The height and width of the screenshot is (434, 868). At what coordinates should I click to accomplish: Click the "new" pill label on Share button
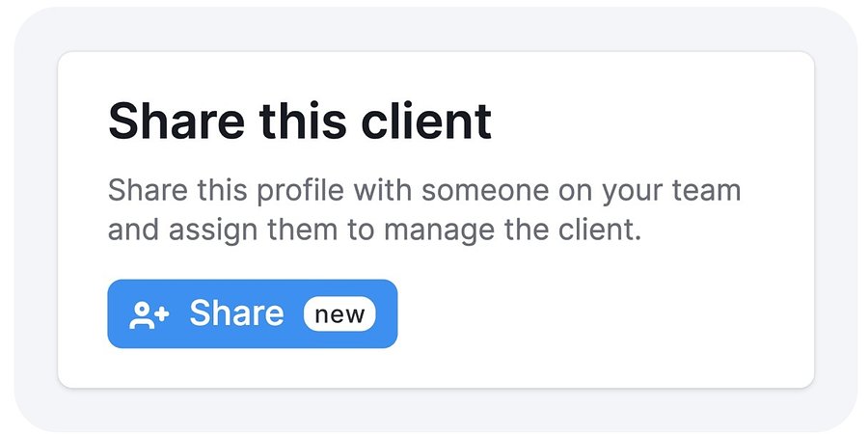point(339,314)
